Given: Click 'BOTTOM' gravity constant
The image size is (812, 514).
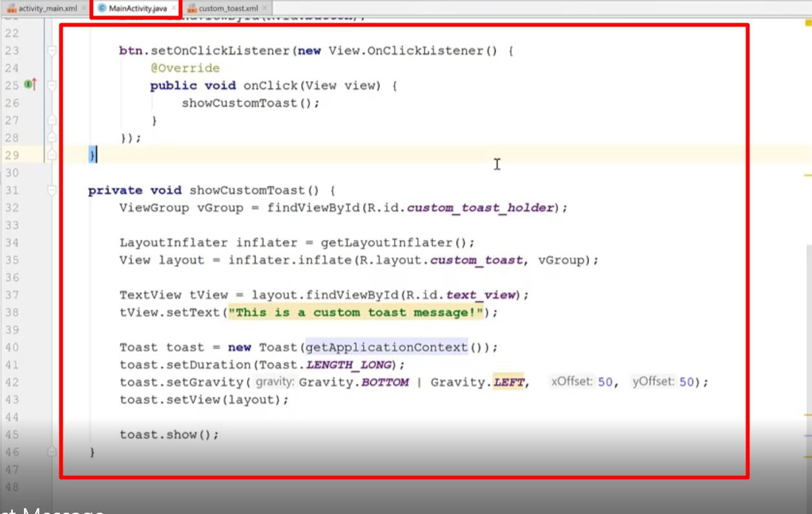Looking at the screenshot, I should point(385,382).
